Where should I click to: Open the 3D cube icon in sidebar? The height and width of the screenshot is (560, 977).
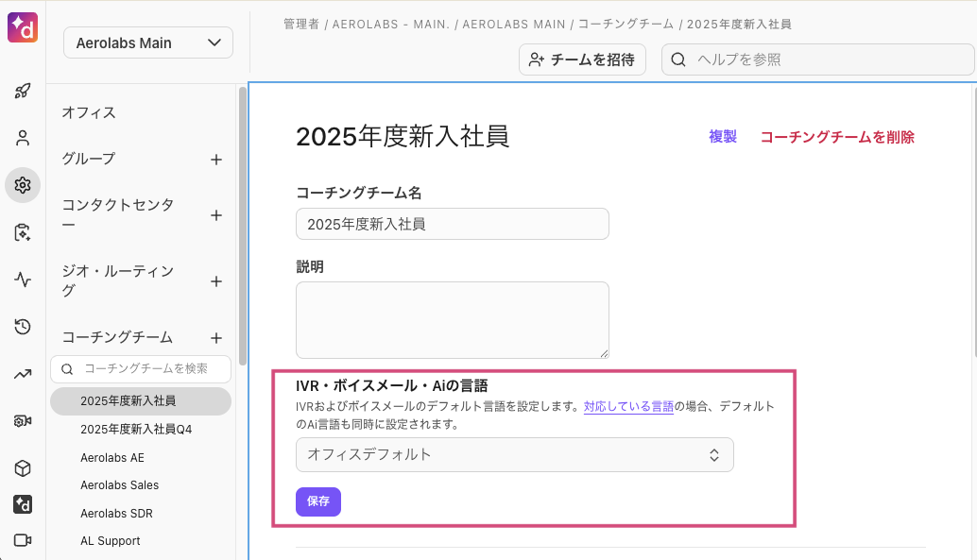23,468
